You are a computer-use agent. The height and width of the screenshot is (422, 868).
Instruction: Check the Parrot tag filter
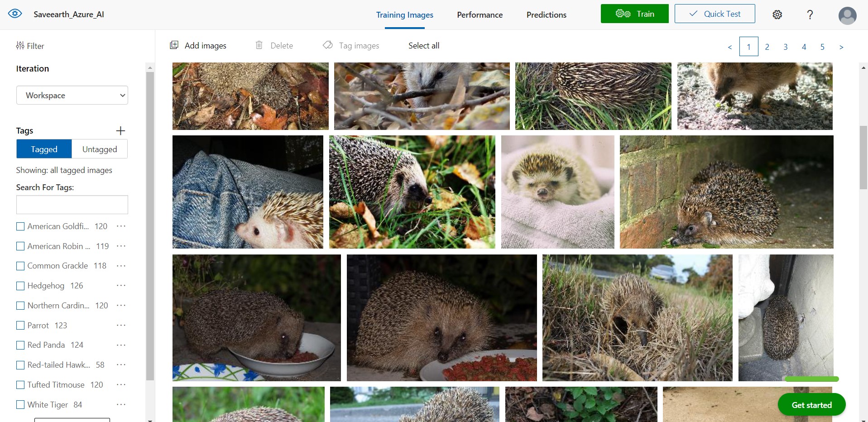[20, 326]
